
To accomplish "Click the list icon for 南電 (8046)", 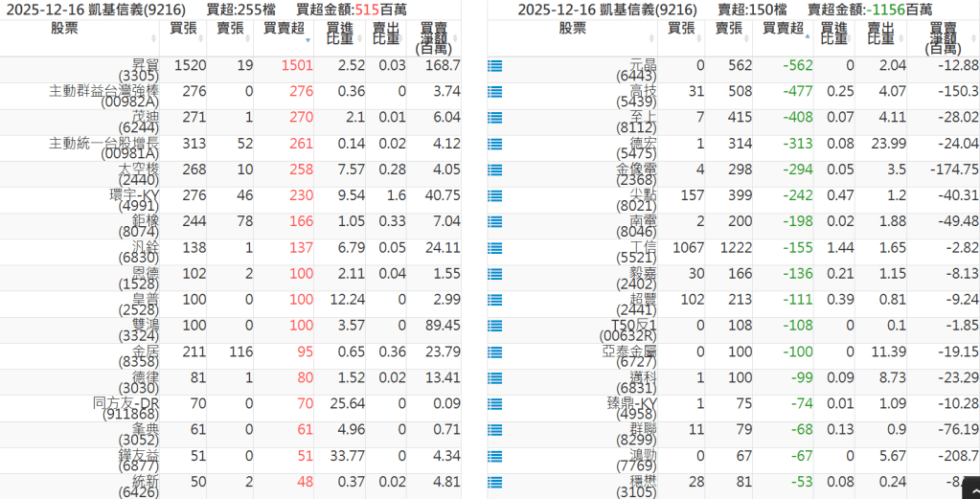I will pos(495,222).
